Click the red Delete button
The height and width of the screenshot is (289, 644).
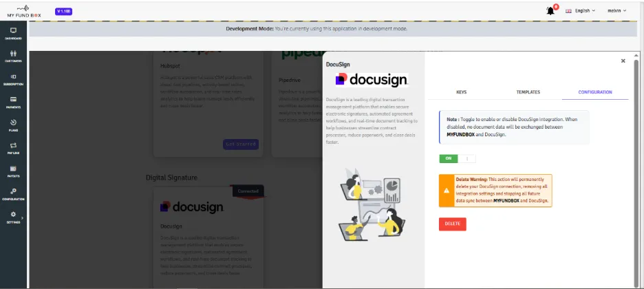pyautogui.click(x=452, y=224)
